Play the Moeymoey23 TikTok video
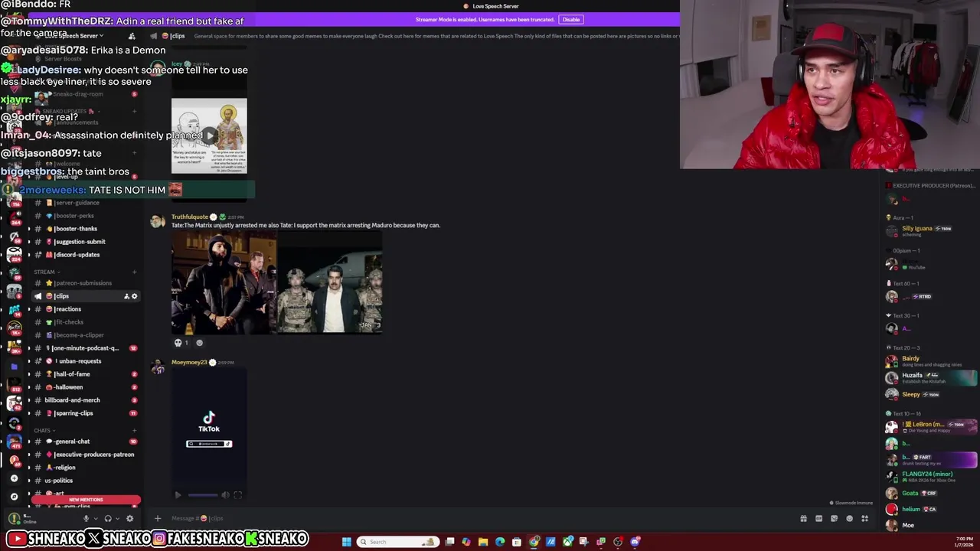This screenshot has width=980, height=551. [x=178, y=495]
